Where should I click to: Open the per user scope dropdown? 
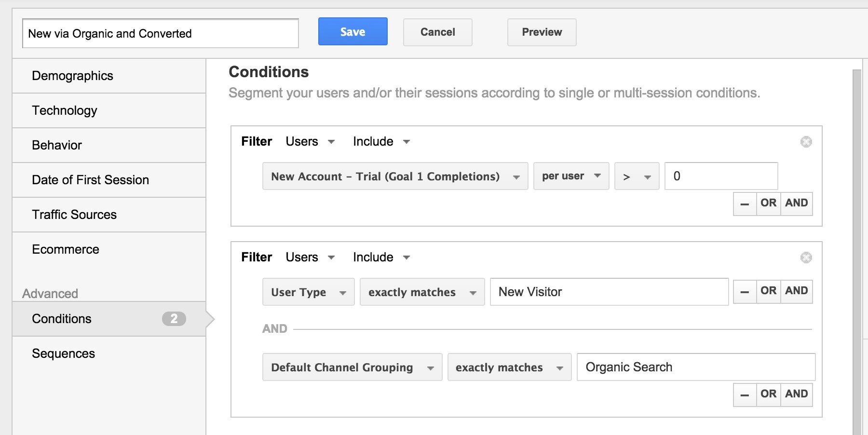point(571,177)
